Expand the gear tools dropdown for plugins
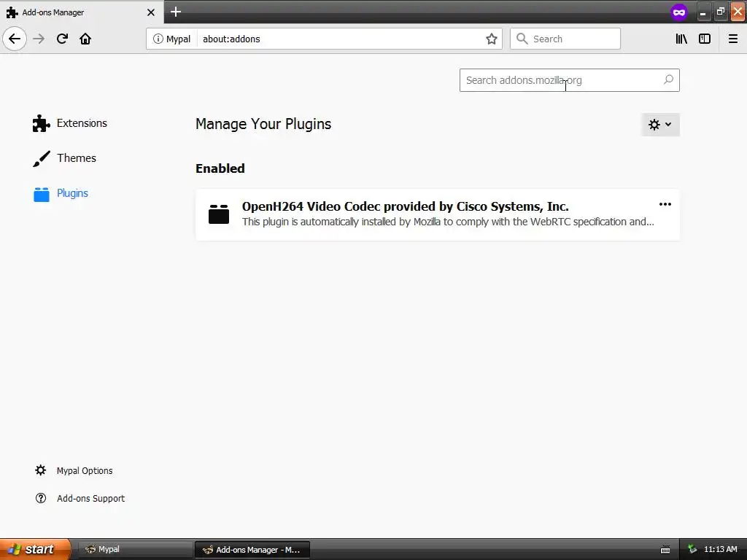747x560 pixels. point(660,124)
